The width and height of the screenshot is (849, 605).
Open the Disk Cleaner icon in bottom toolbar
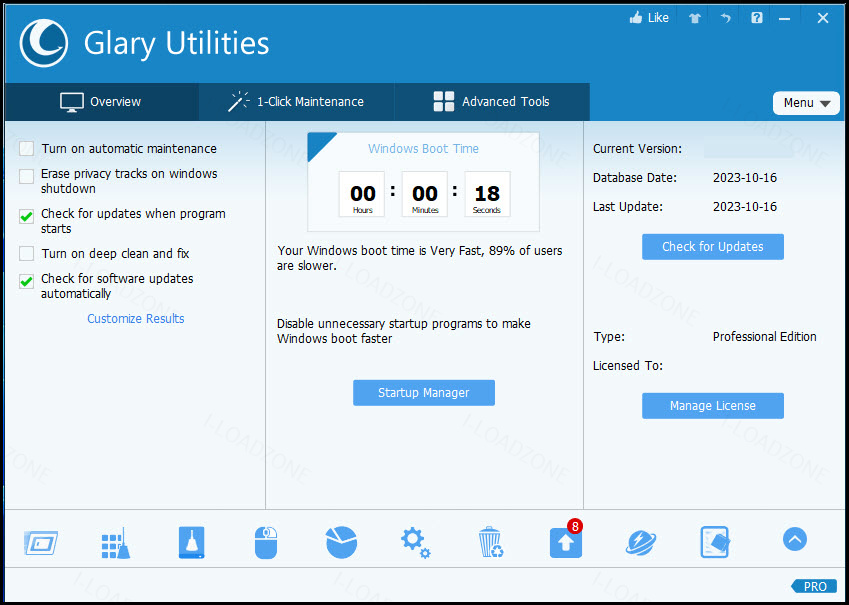[x=41, y=542]
